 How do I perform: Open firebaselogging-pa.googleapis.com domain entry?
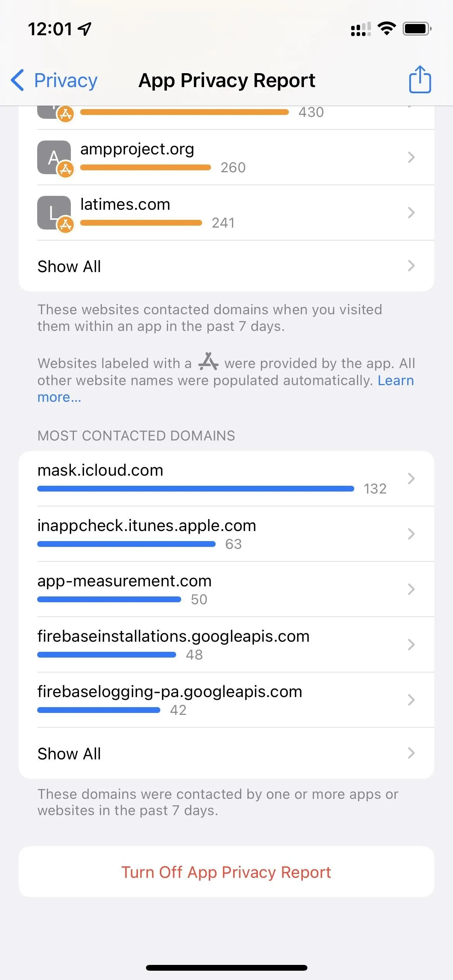point(226,700)
